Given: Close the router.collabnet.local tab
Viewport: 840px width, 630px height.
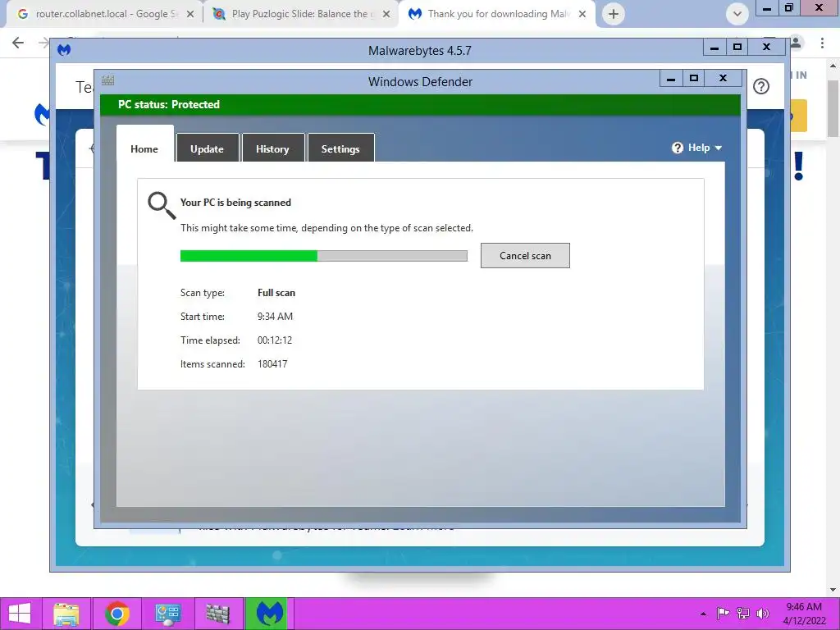Looking at the screenshot, I should click(x=190, y=15).
